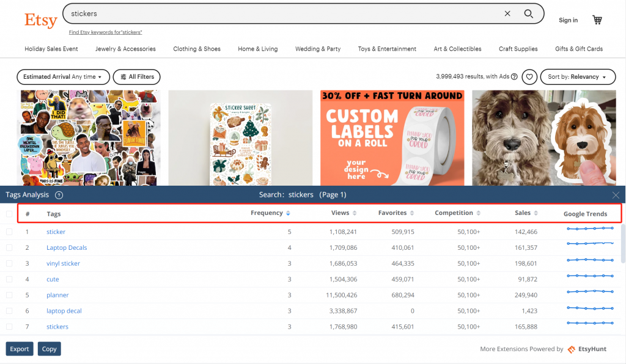The height and width of the screenshot is (364, 626).
Task: Open the All Filters panel
Action: 137,77
